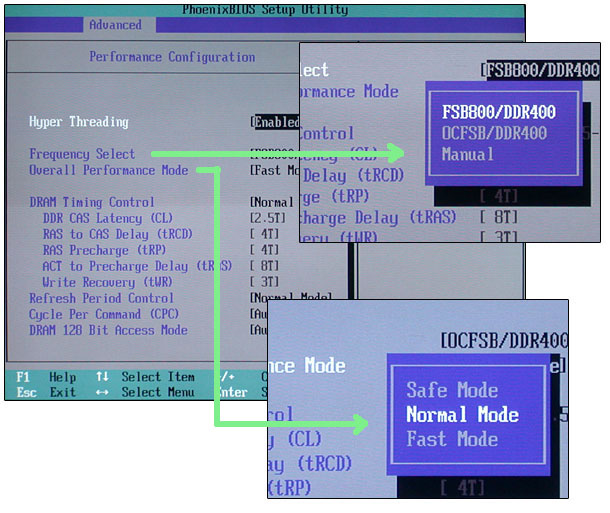The image size is (610, 513).
Task: Select the Hyper Threading setting label
Action: pyautogui.click(x=79, y=122)
